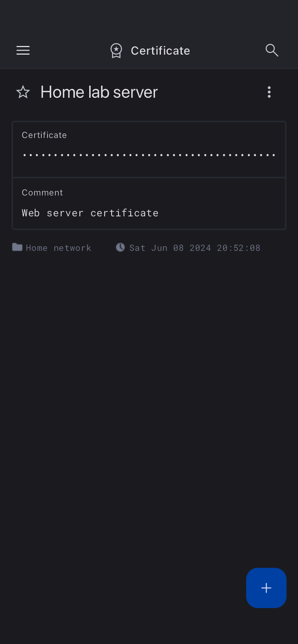
Task: Tap the blue plus add button
Action: click(266, 588)
